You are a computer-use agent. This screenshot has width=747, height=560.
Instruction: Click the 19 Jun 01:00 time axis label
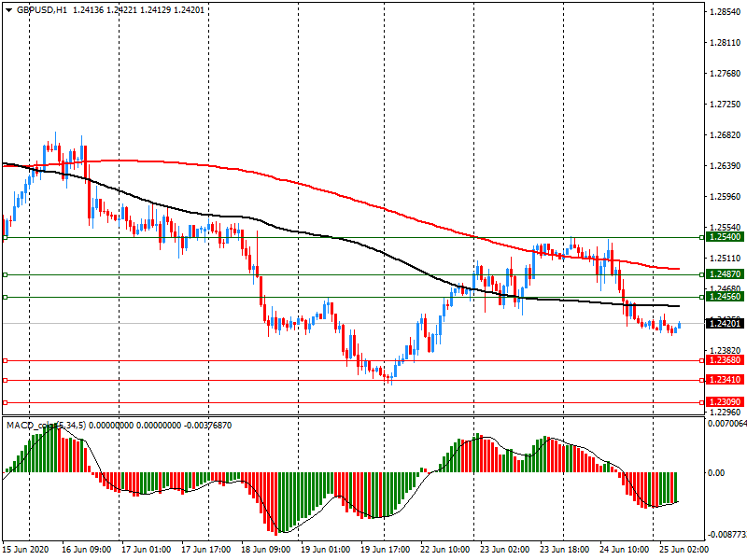pyautogui.click(x=326, y=550)
